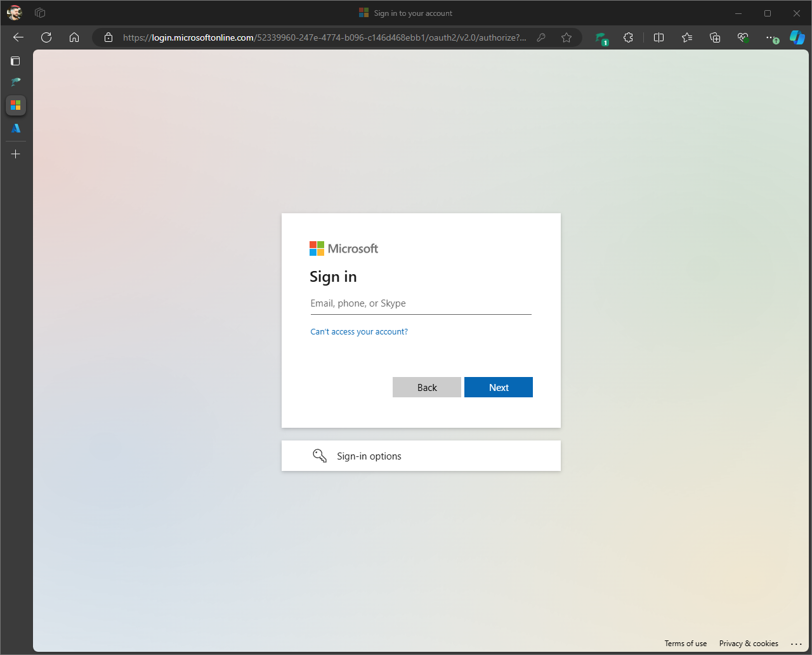Focus the Email, phone, or Skype field
Screen dimensions: 812x655
(421, 303)
